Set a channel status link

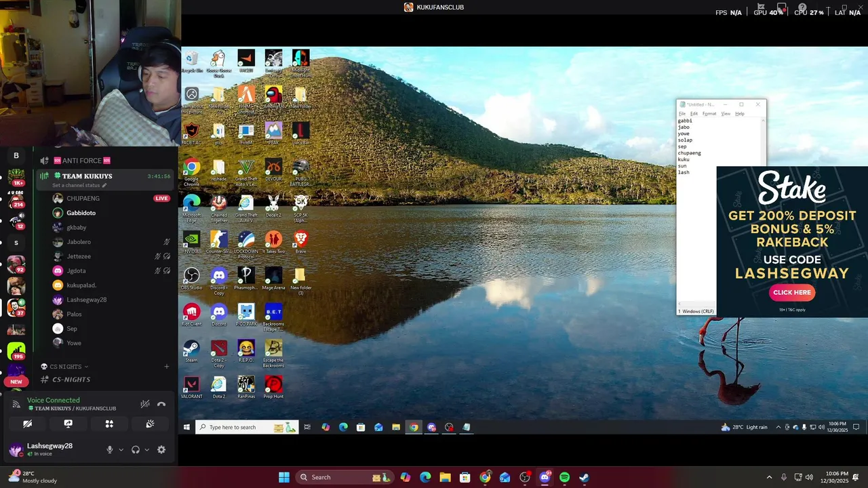79,185
